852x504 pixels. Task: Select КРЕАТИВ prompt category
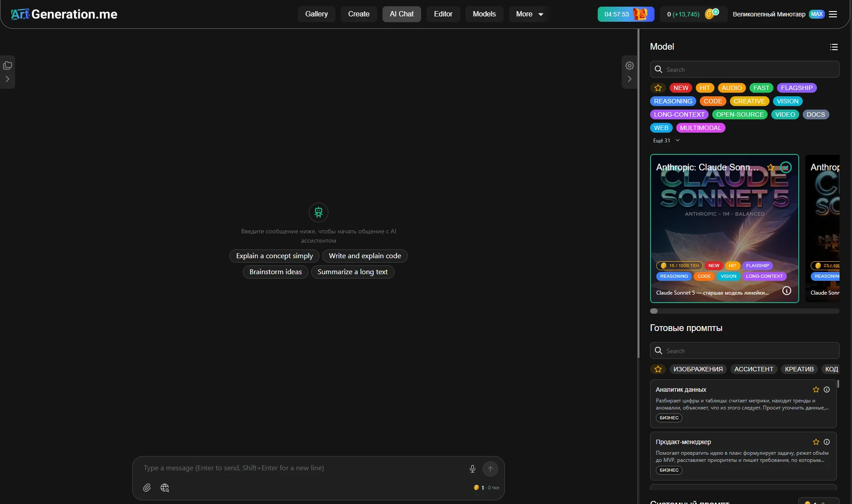pos(799,369)
